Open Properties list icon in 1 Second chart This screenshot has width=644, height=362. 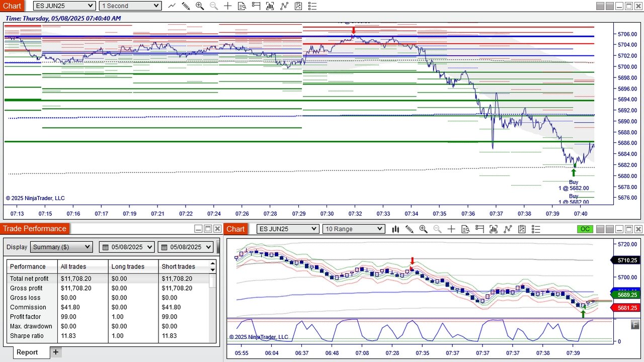(x=312, y=6)
